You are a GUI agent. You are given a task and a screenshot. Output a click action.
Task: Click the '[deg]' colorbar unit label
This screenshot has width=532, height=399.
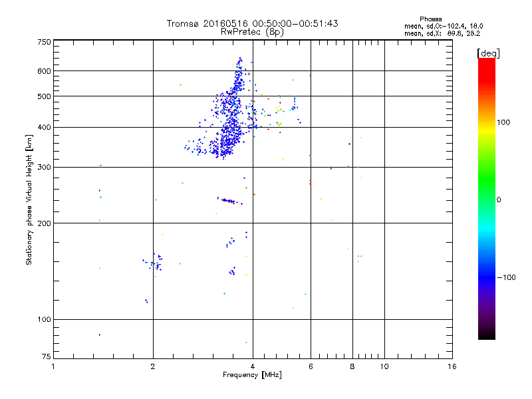(x=488, y=54)
